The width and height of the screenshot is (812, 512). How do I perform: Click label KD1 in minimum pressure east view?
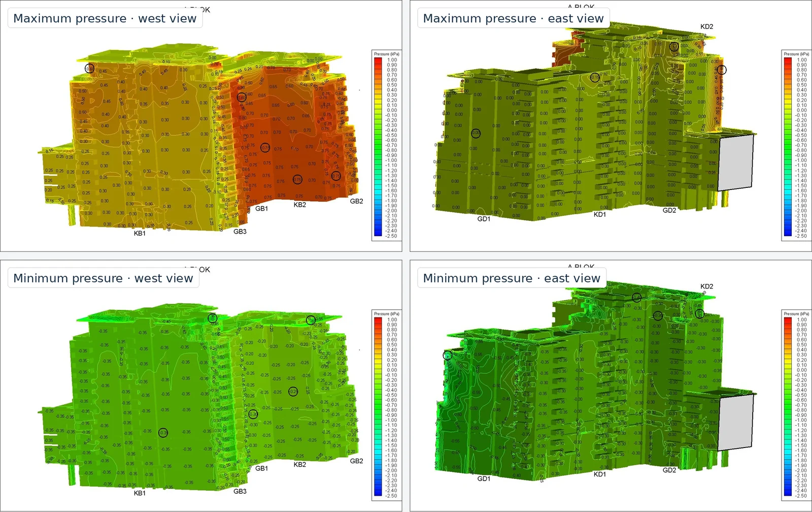(x=600, y=474)
